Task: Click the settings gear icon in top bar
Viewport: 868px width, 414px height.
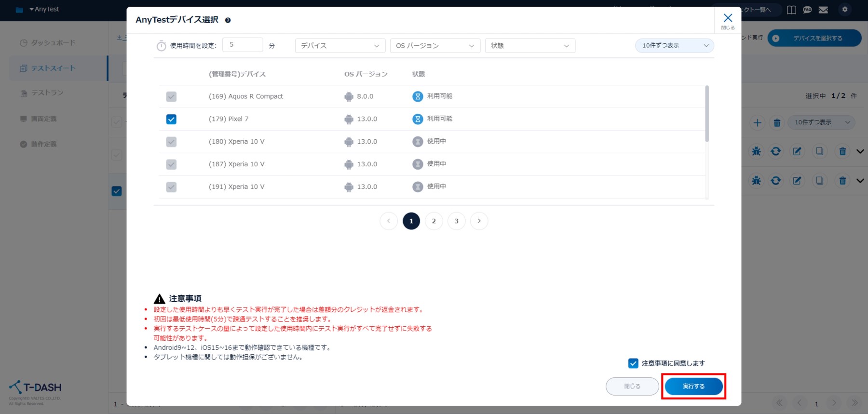Action: point(845,10)
